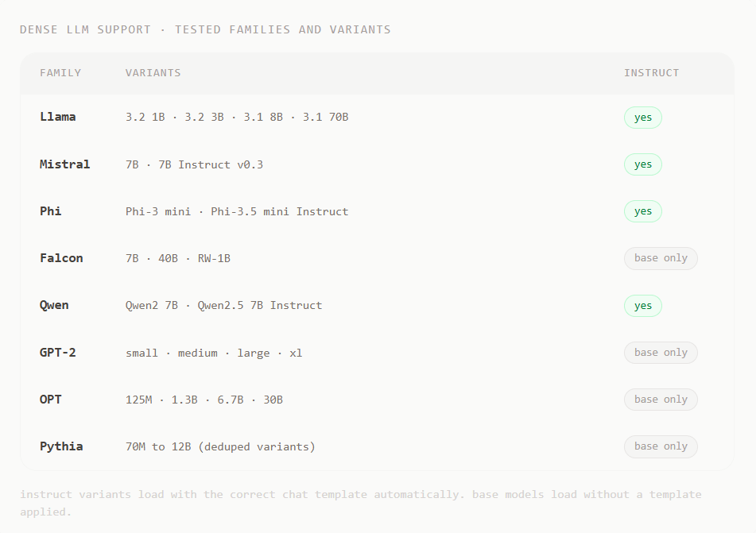Click the 'yes' badge in Mistral row

tap(642, 164)
